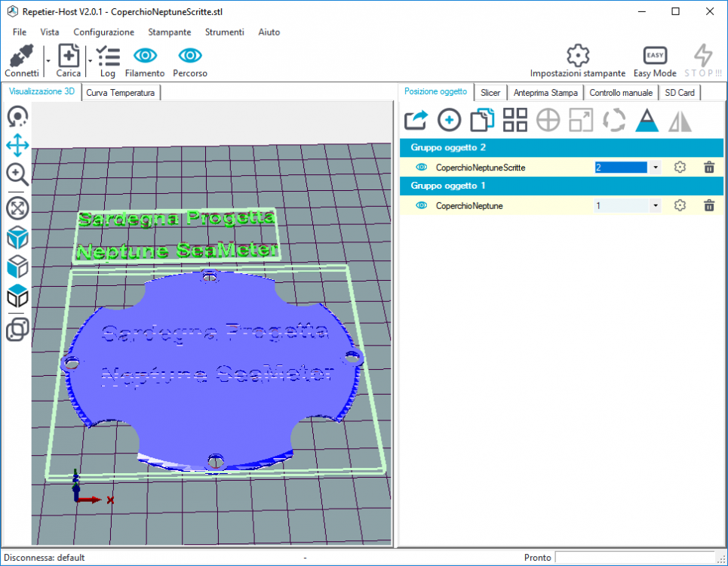The width and height of the screenshot is (728, 566).
Task: Select the rotate view tool
Action: click(x=17, y=117)
